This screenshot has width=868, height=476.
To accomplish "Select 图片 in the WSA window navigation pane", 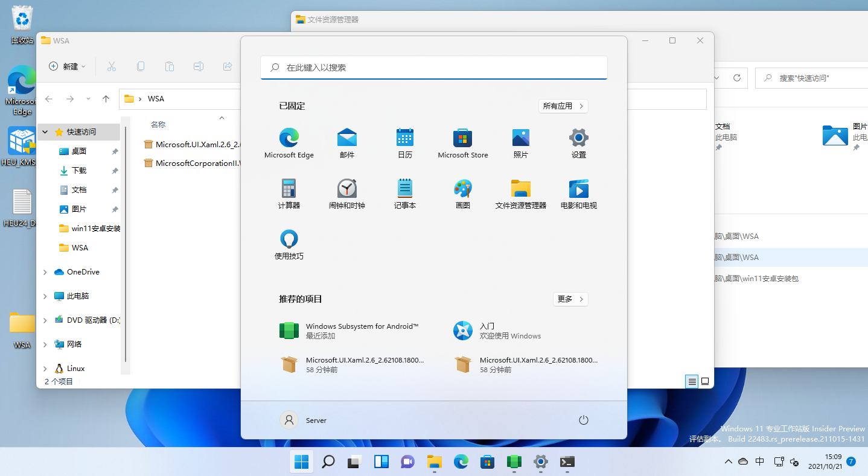I will click(80, 209).
